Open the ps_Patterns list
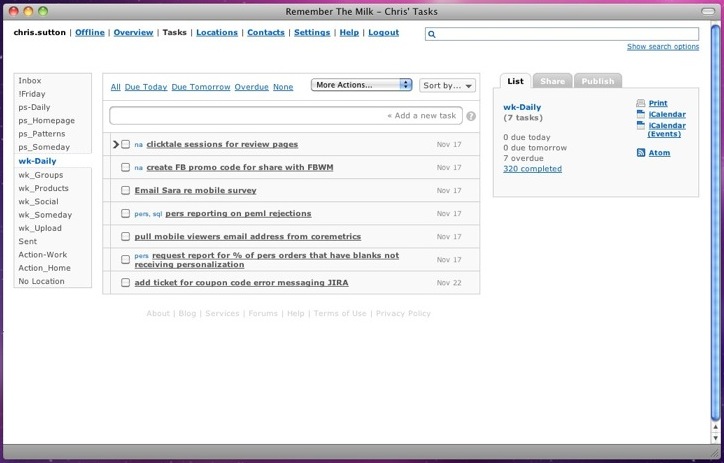The height and width of the screenshot is (463, 724). tap(42, 134)
